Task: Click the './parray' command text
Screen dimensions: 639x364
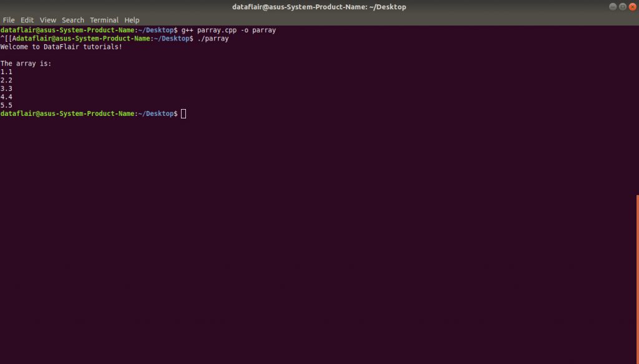Action: (x=213, y=39)
